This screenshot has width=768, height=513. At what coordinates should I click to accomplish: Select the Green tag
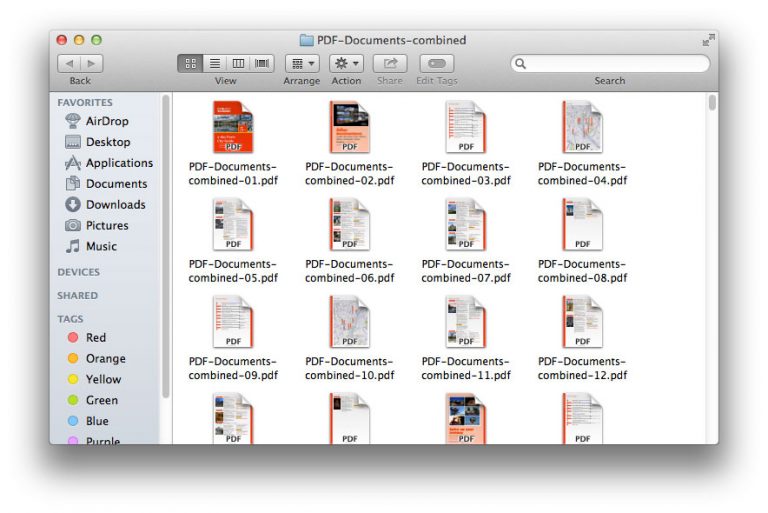coord(101,400)
